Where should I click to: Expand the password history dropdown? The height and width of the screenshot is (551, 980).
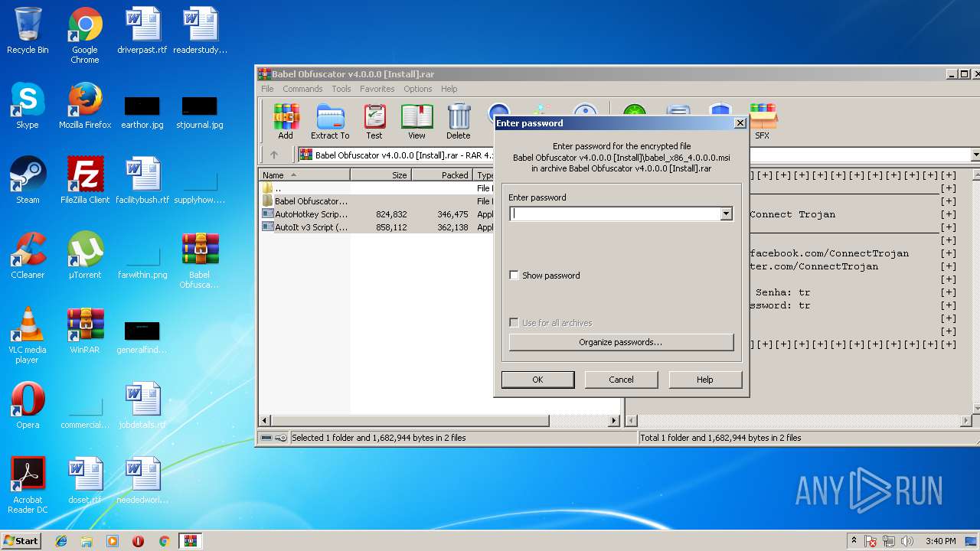(x=726, y=214)
